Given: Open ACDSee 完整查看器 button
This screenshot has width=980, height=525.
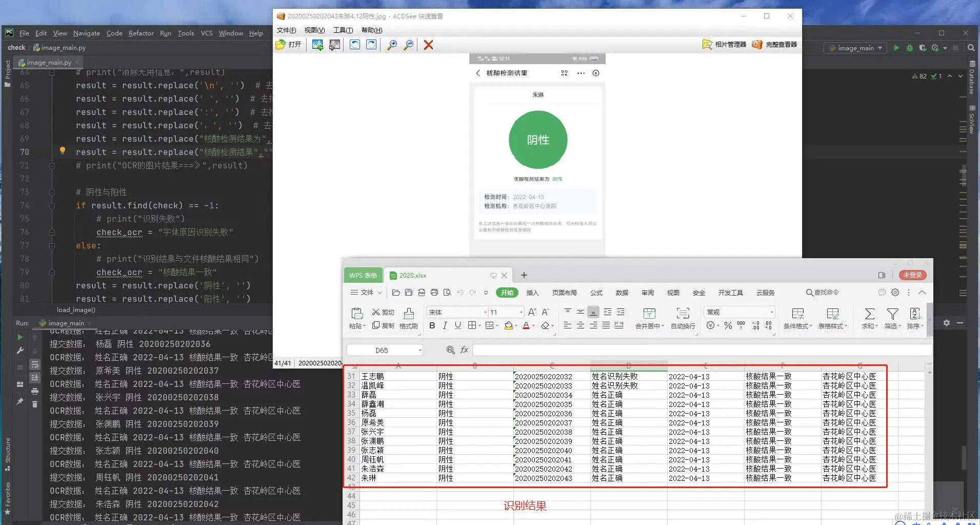Looking at the screenshot, I should click(774, 45).
